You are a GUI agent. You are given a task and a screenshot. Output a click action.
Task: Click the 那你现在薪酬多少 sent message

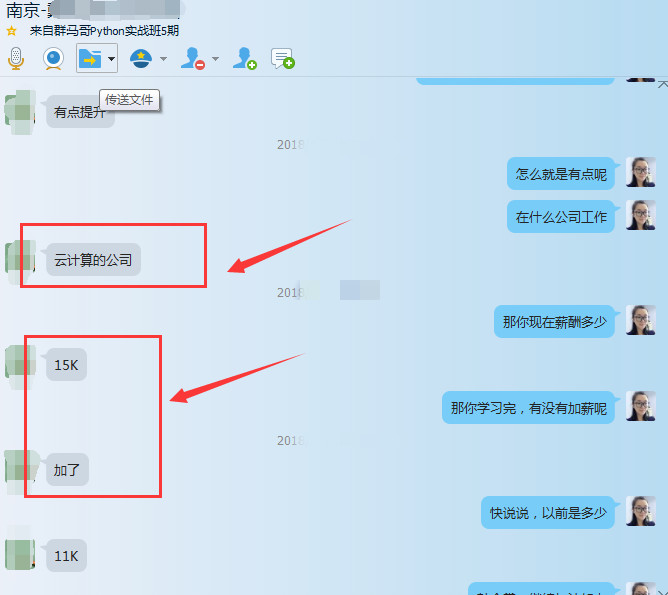click(554, 322)
